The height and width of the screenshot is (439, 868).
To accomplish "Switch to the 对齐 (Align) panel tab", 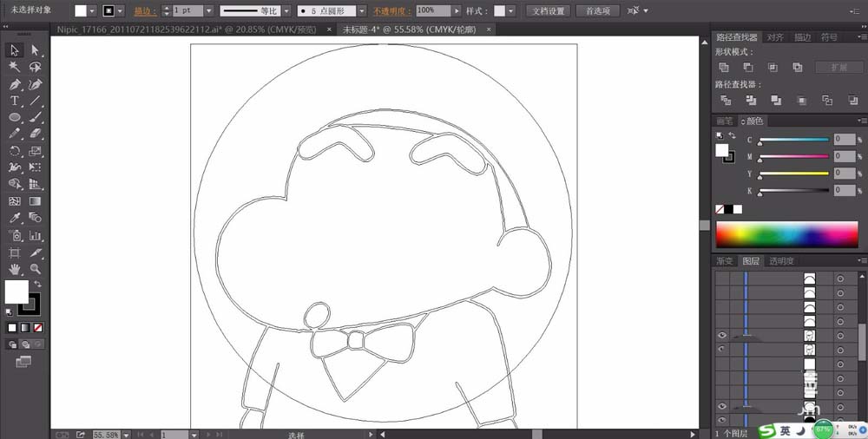I will coord(775,37).
